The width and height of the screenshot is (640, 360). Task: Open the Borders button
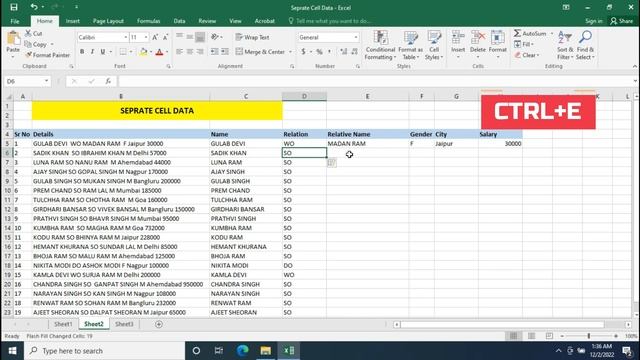pyautogui.click(x=123, y=52)
